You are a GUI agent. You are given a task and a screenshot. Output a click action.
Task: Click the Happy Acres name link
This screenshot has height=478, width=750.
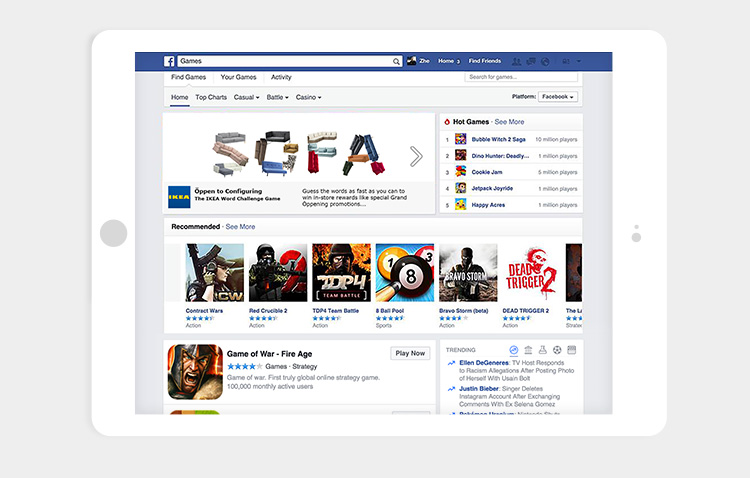pos(488,205)
